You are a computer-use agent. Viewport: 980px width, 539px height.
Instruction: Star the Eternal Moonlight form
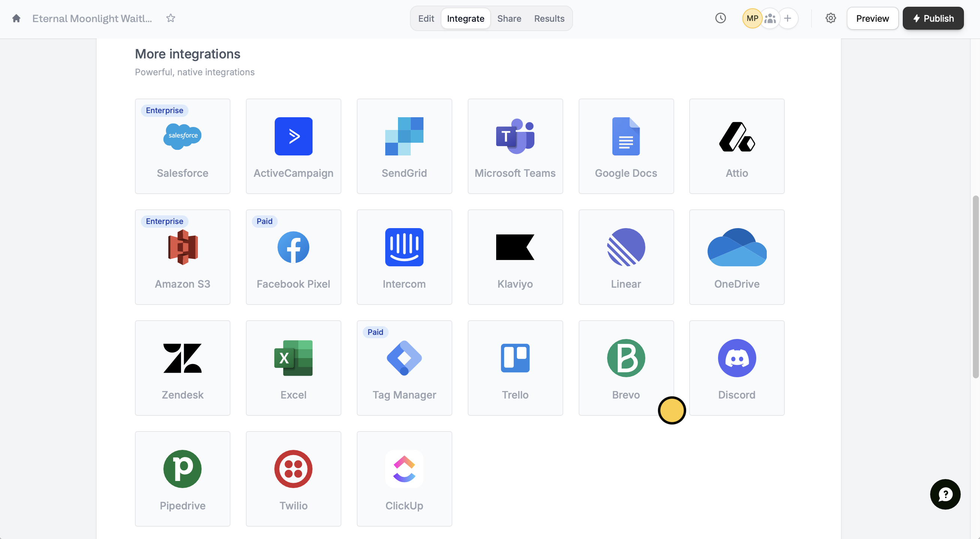pos(171,18)
